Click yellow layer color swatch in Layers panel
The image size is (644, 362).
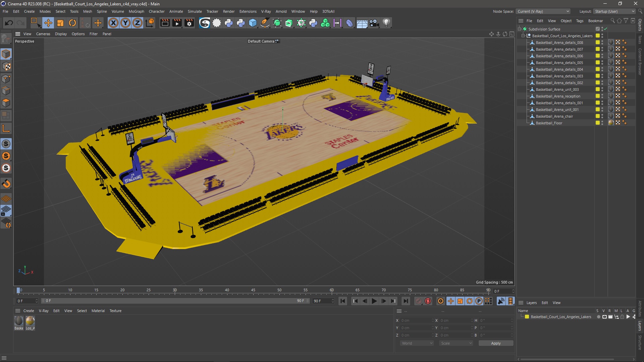coord(527,317)
